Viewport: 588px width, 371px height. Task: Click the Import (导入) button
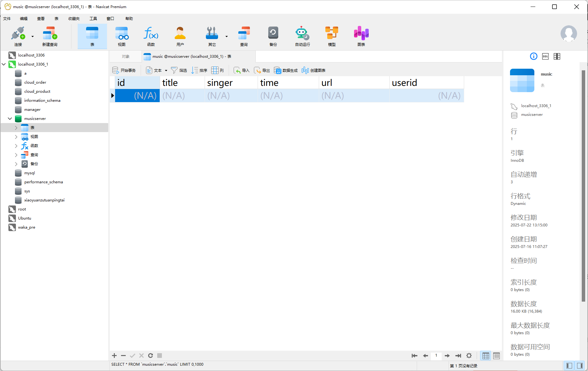click(x=241, y=70)
